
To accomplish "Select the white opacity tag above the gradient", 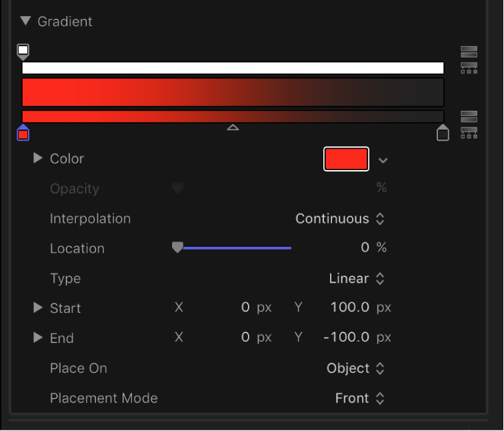I will 23,51.
